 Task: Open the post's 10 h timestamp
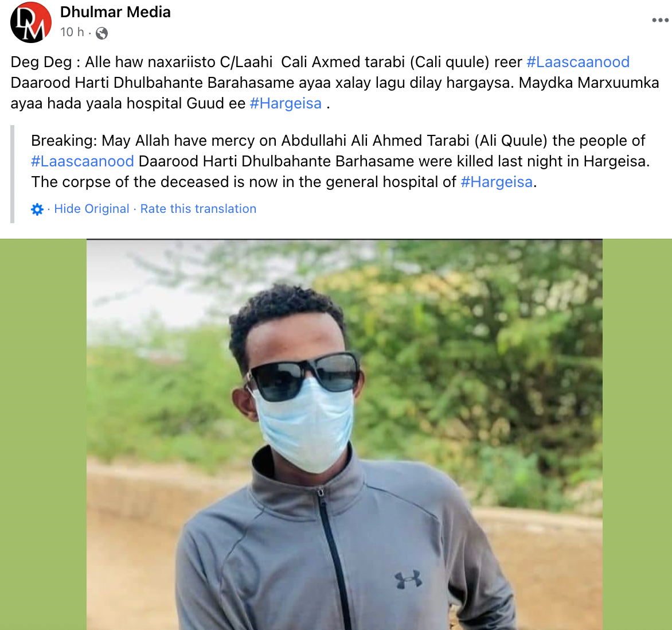(72, 32)
